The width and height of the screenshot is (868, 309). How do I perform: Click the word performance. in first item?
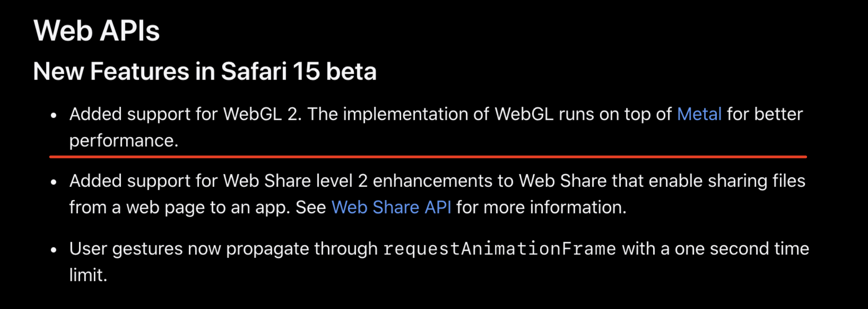124,141
